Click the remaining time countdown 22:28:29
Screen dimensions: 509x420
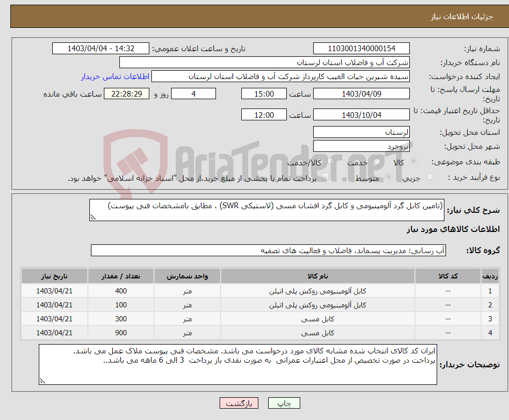127,94
